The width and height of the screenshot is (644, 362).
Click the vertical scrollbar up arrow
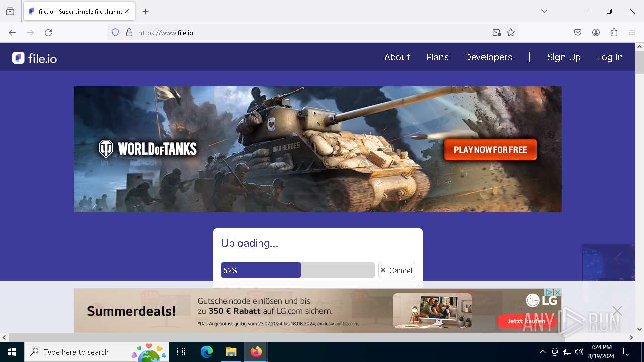(639, 47)
